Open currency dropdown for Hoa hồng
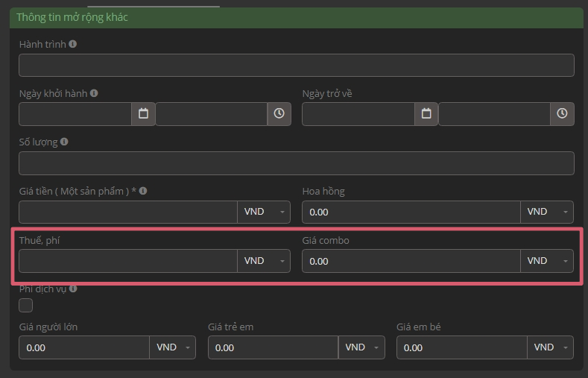 pos(547,212)
